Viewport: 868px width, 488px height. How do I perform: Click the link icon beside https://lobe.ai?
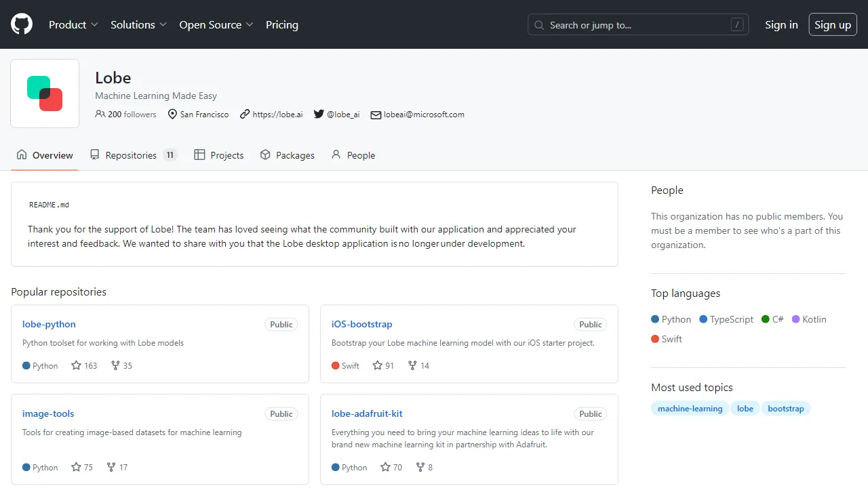(245, 114)
